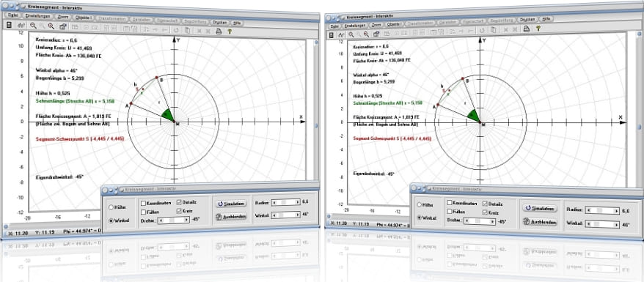Toggle Details checkbox in right control panel
This screenshot has height=282, width=644.
tap(485, 204)
